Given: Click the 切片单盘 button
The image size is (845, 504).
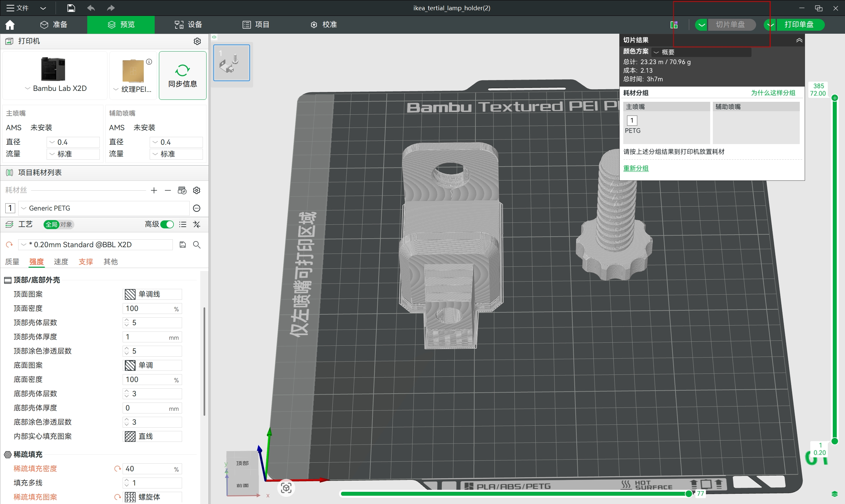Looking at the screenshot, I should click(x=731, y=24).
